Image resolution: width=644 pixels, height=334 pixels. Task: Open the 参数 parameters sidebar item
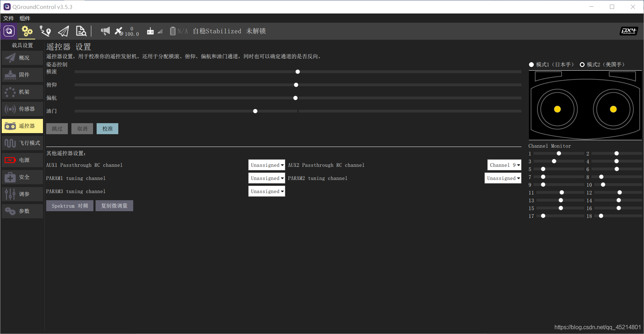22,211
